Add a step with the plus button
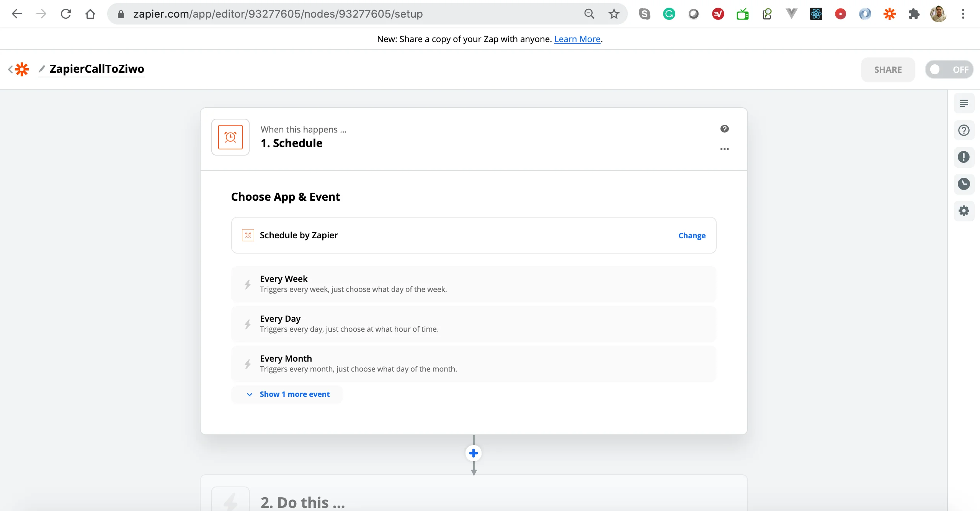The image size is (980, 511). [x=474, y=453]
